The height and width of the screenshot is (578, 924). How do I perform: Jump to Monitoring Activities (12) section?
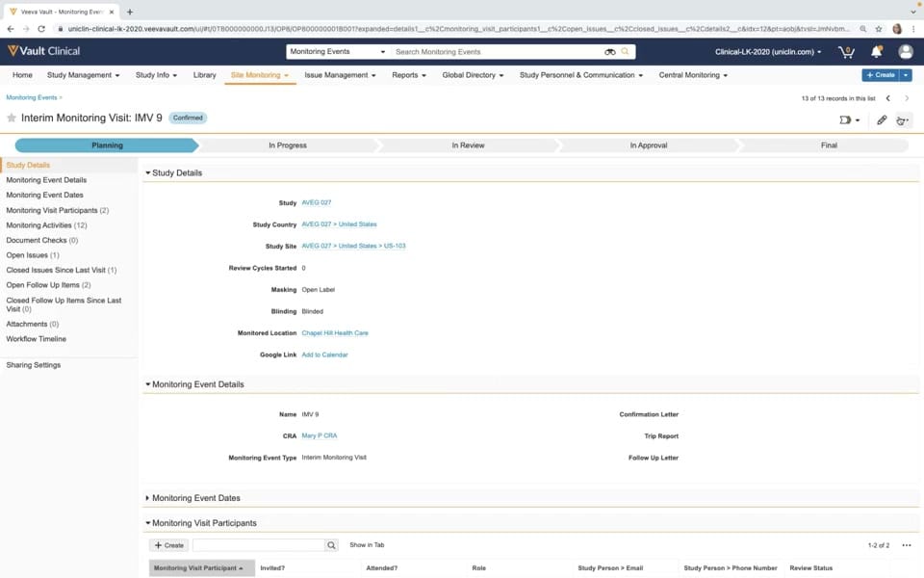point(46,225)
